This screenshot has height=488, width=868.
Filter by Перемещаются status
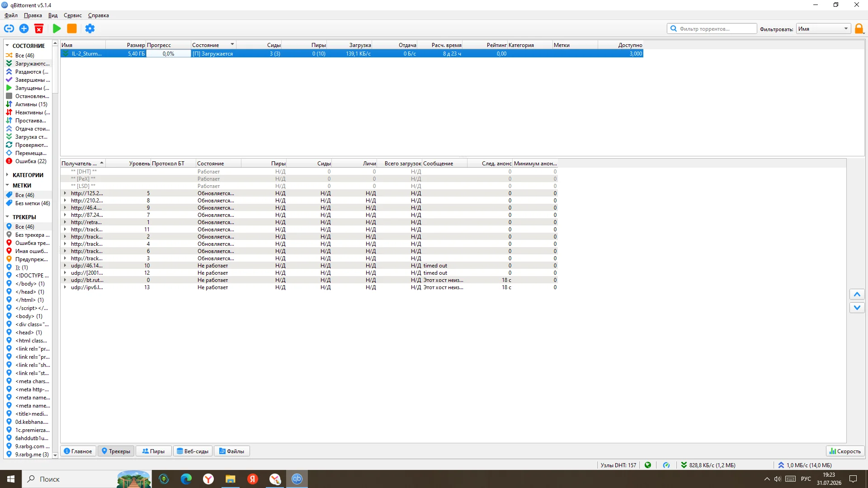pos(28,153)
